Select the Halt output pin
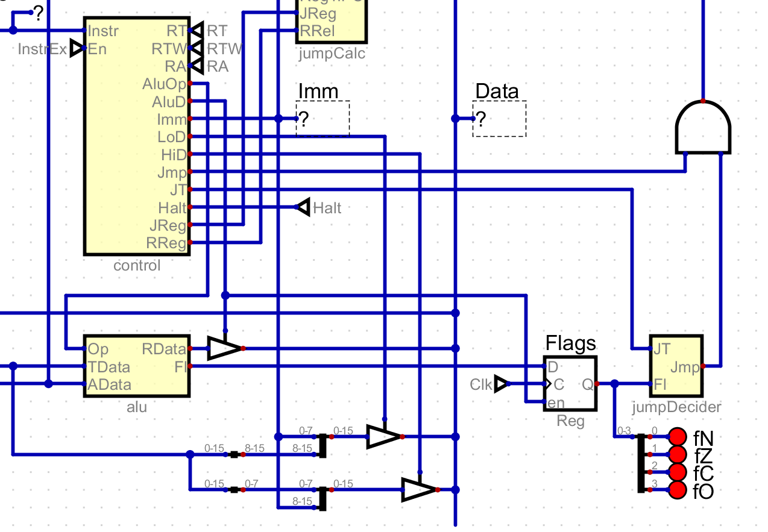The image size is (768, 532). (303, 208)
